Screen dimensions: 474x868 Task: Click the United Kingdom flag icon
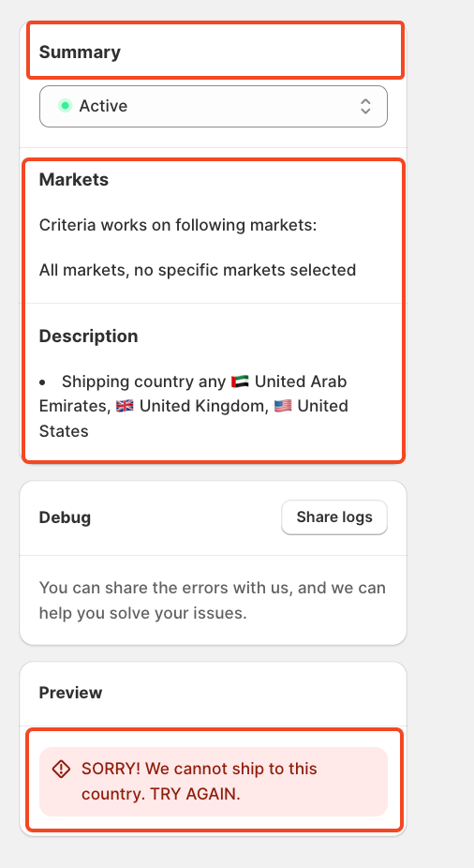point(125,406)
